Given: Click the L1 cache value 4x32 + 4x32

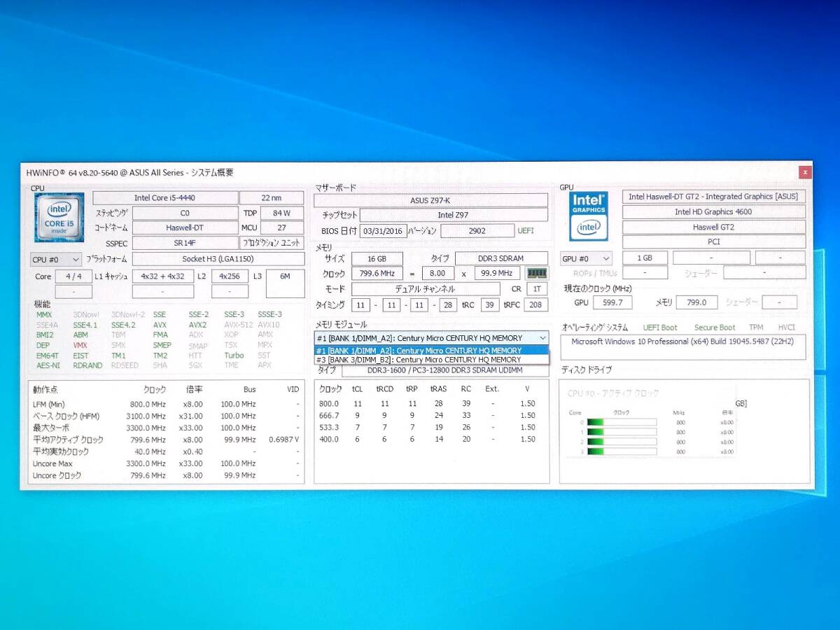Looking at the screenshot, I should coord(162,276).
